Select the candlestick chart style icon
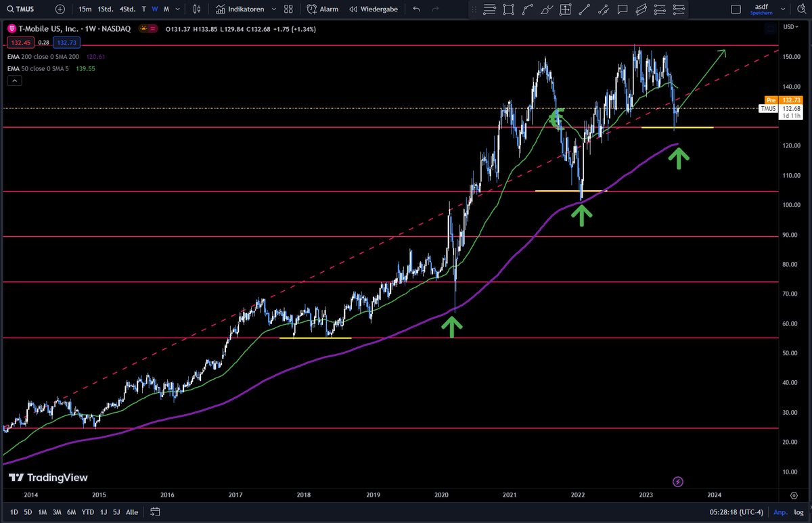Image resolution: width=812 pixels, height=523 pixels. (x=198, y=9)
